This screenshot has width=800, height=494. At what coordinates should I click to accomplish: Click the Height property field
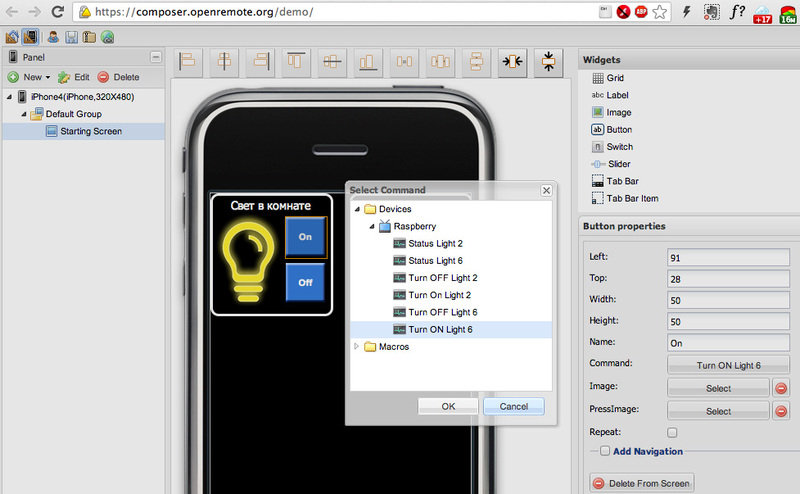pyautogui.click(x=728, y=322)
